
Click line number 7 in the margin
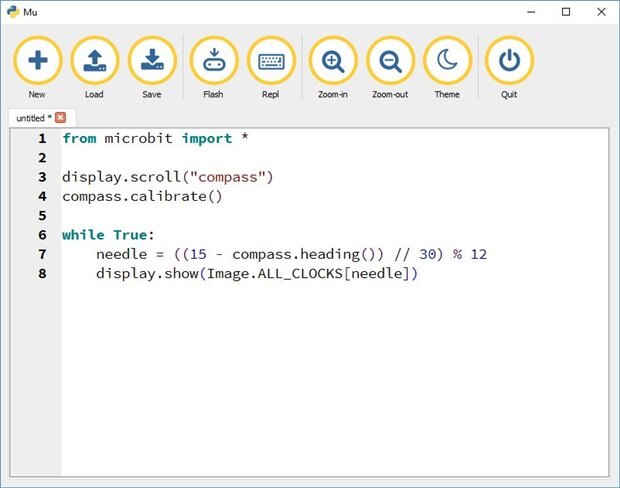[42, 254]
